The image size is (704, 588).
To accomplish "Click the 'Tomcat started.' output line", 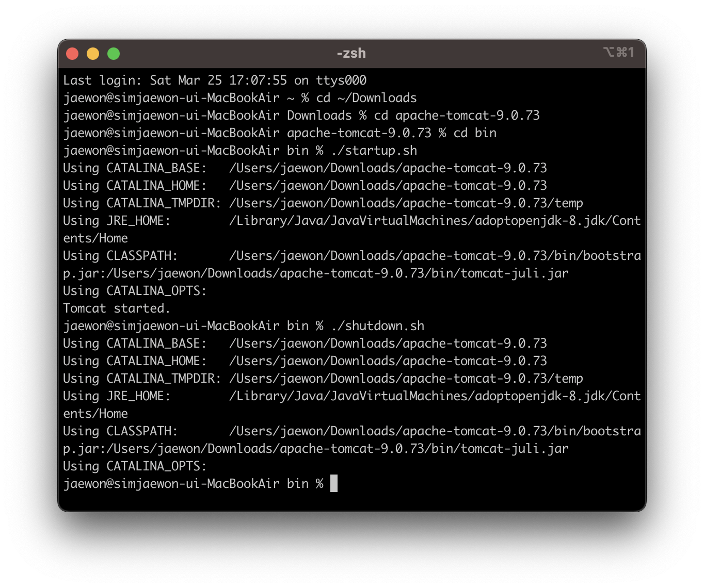I will pos(117,308).
